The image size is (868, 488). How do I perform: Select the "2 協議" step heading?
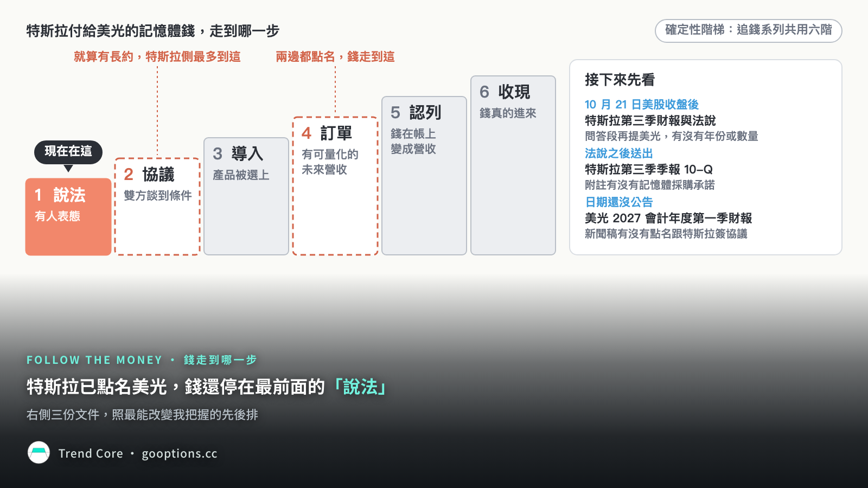[x=149, y=175]
